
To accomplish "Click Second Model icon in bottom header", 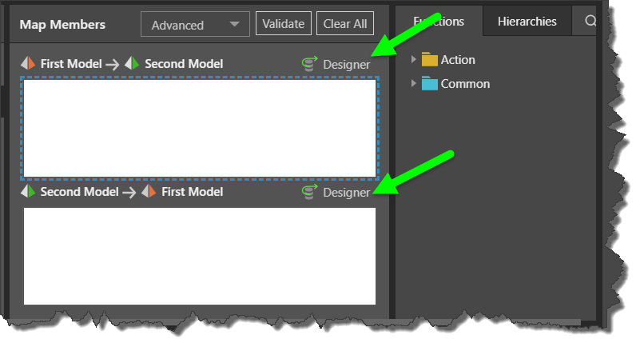I will click(x=28, y=192).
